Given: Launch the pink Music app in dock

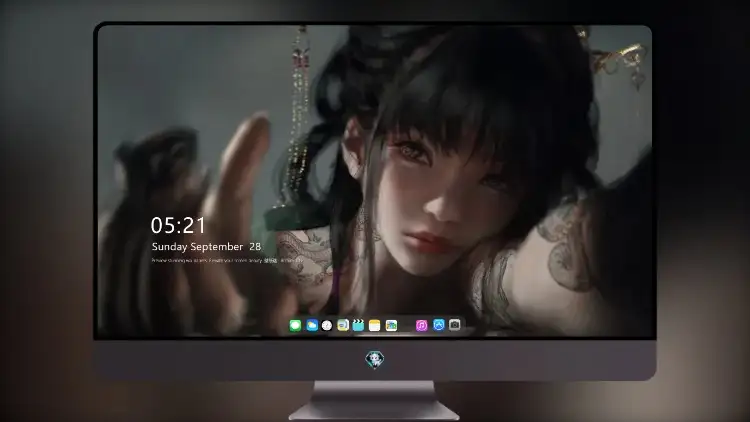Looking at the screenshot, I should 421,326.
